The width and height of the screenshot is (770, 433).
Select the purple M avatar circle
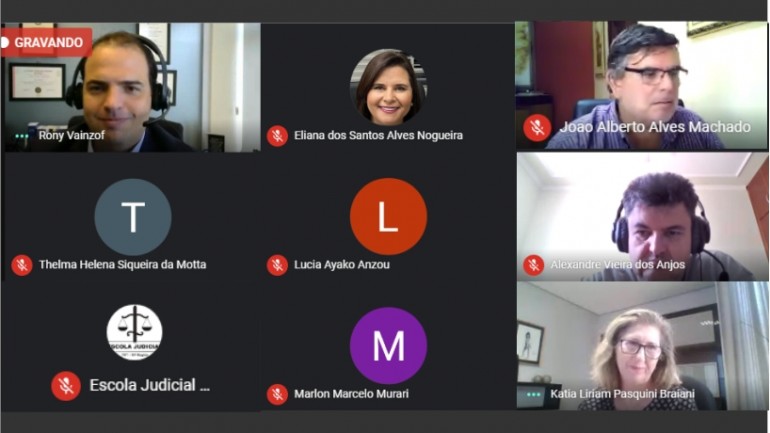point(388,346)
